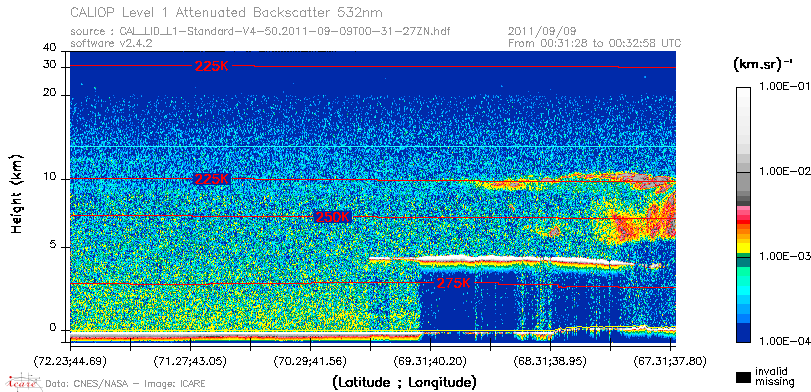Click the '(68.31;38.95)' tick label
This screenshot has width=811, height=392.
(x=550, y=360)
